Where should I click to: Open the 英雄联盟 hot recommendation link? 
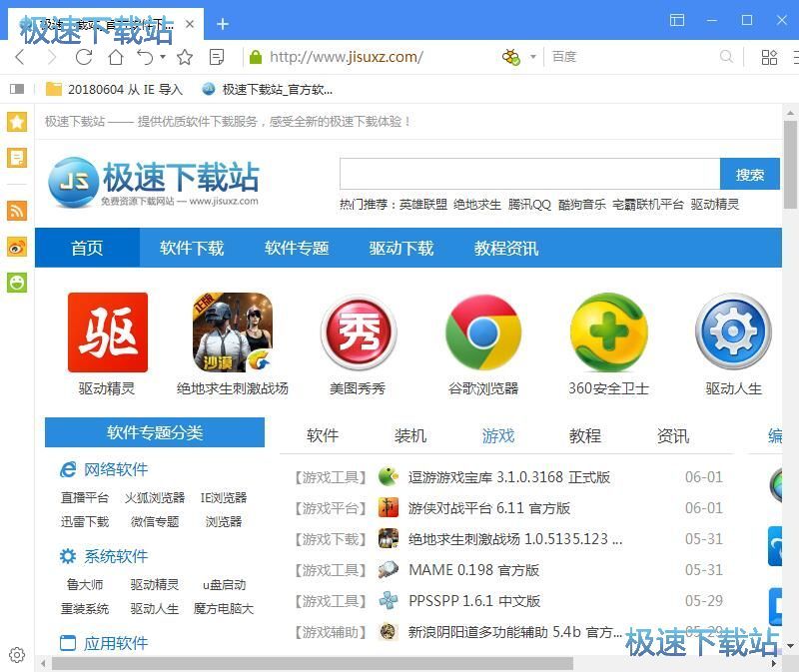(422, 205)
